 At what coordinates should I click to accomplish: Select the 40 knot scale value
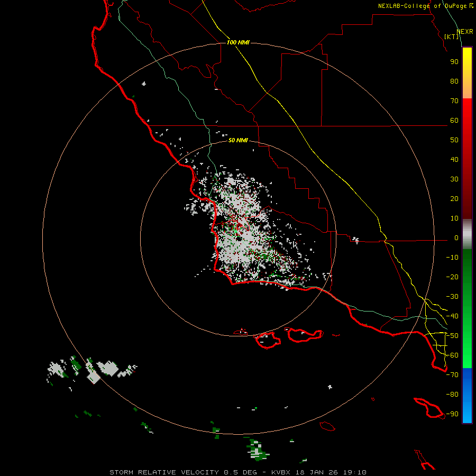point(454,160)
